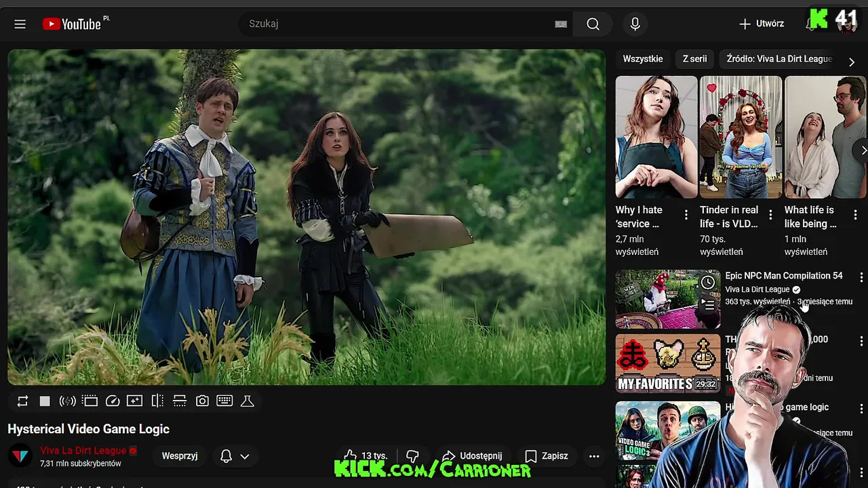Viewport: 868px width, 488px height.
Task: Click the flip horizontal mirror icon
Action: click(157, 401)
